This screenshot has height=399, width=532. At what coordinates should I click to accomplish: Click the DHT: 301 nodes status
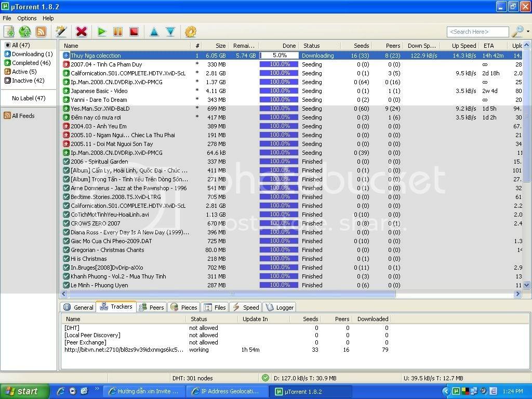point(192,378)
